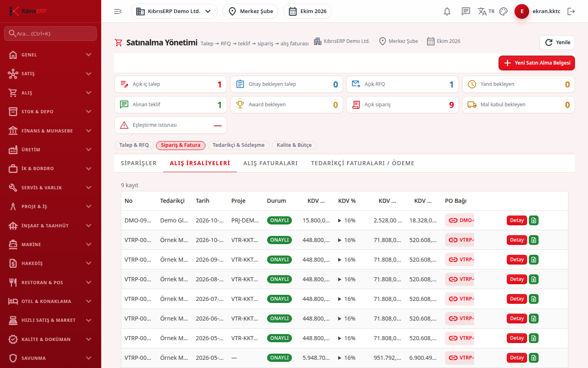
Task: Click the Yenile refresh button
Action: click(x=557, y=43)
